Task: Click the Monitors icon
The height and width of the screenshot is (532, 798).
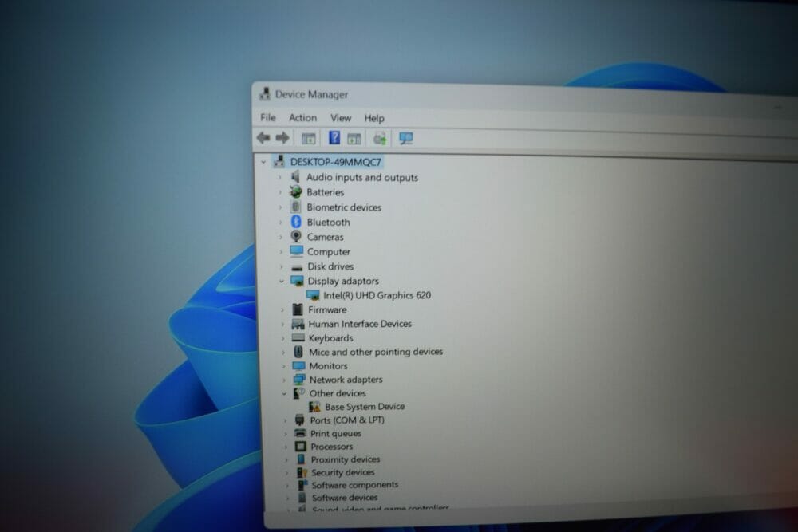Action: coord(298,365)
